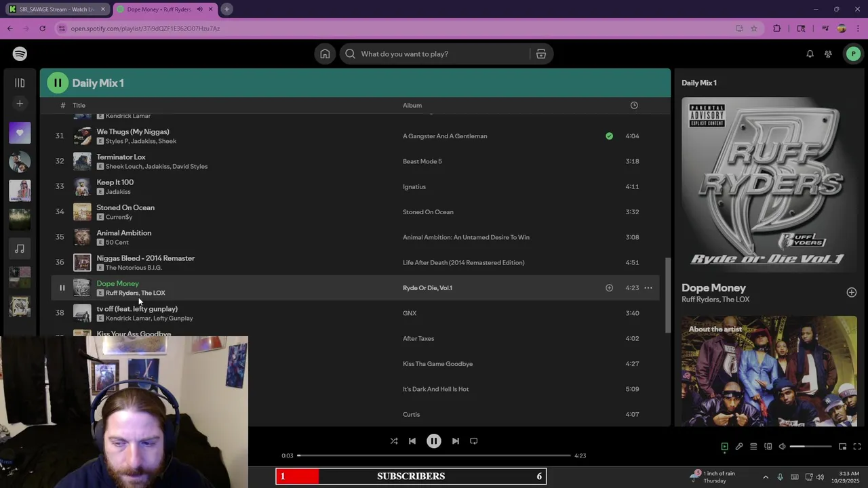
Task: Create a playlist with the plus icon
Action: coord(20,104)
